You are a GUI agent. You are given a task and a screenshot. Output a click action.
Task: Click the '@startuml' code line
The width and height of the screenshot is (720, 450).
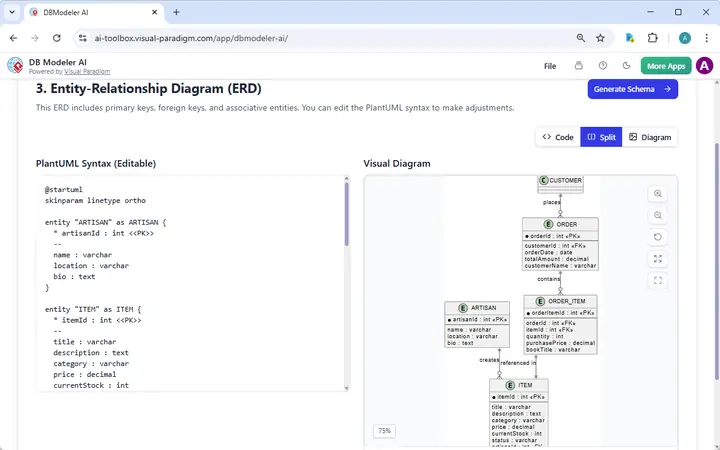coord(64,190)
